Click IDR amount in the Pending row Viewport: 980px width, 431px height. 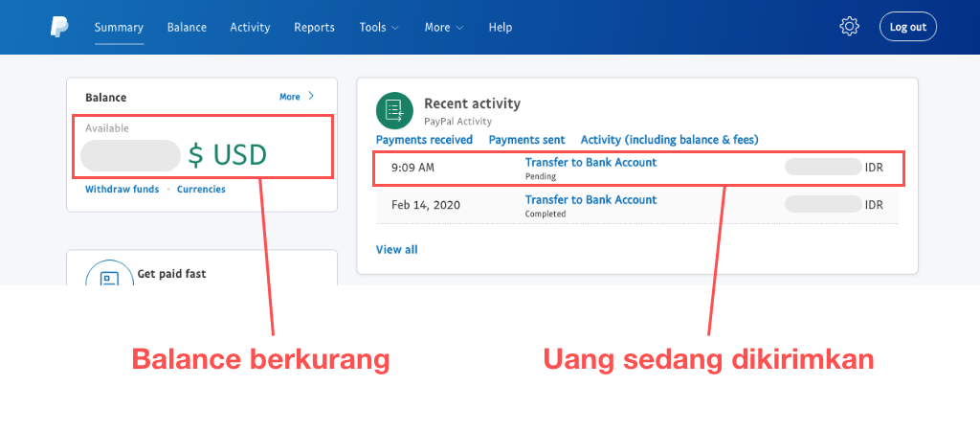(834, 168)
